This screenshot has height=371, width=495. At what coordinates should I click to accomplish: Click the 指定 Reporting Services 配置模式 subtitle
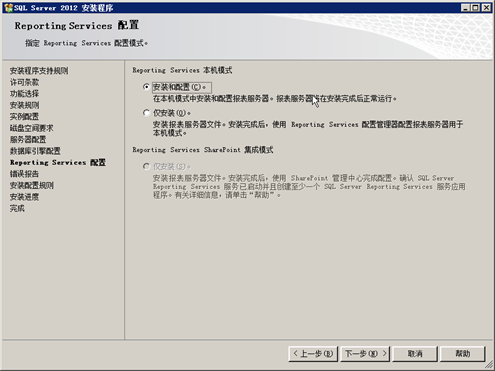86,43
